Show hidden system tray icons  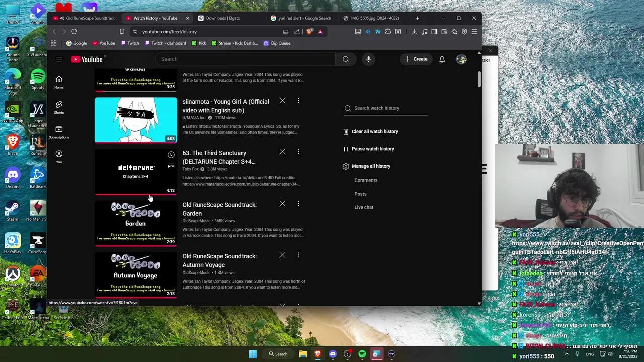(x=567, y=354)
